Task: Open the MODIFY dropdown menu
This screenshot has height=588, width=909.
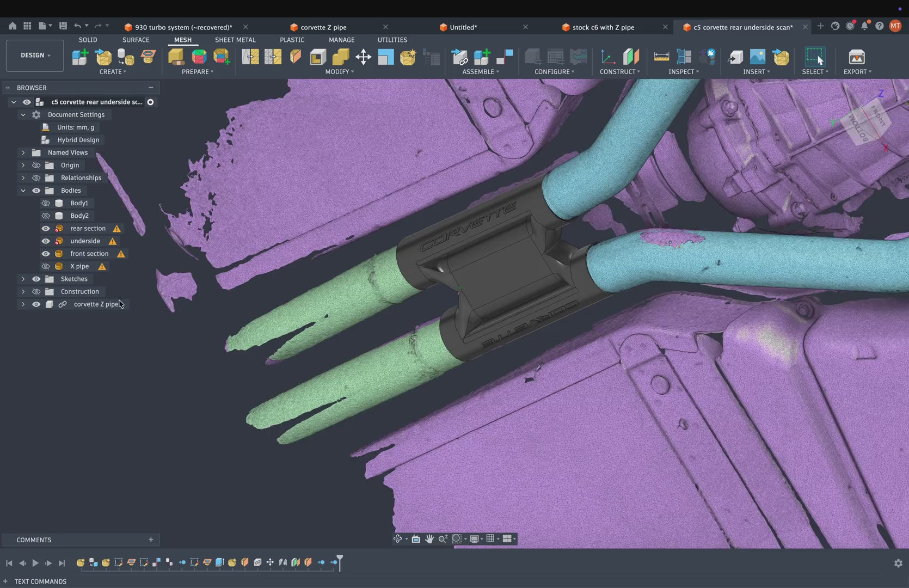Action: pyautogui.click(x=339, y=72)
